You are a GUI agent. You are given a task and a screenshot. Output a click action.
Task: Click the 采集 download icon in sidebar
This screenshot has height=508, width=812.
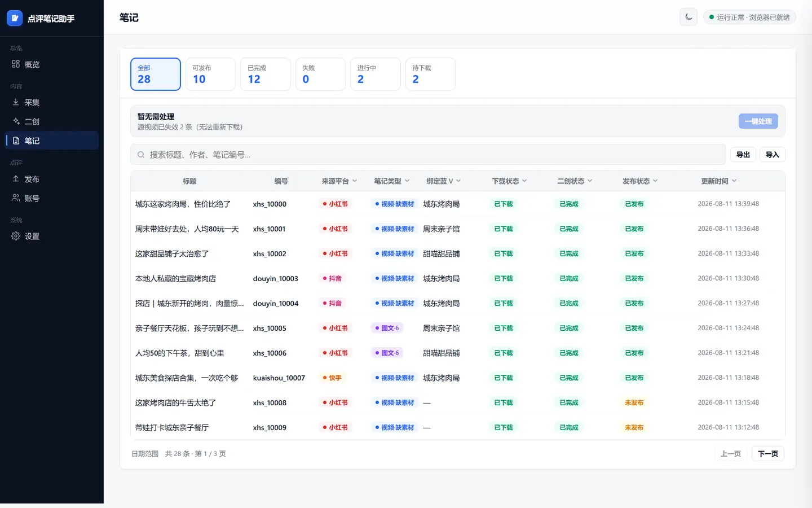16,102
